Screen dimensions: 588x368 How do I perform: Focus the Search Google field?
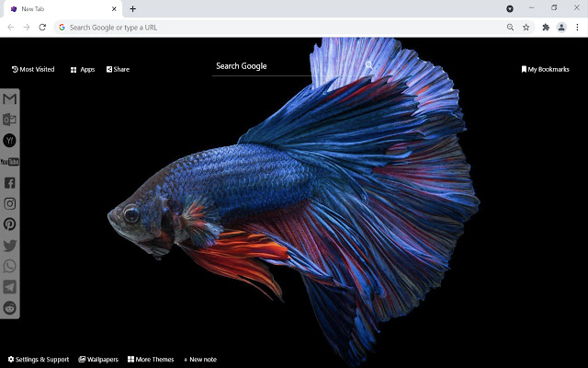point(292,66)
